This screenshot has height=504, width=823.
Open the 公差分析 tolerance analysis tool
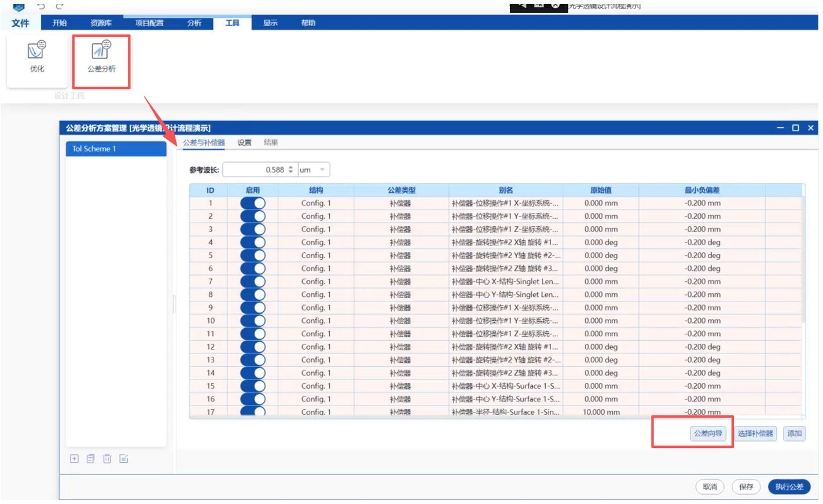101,57
